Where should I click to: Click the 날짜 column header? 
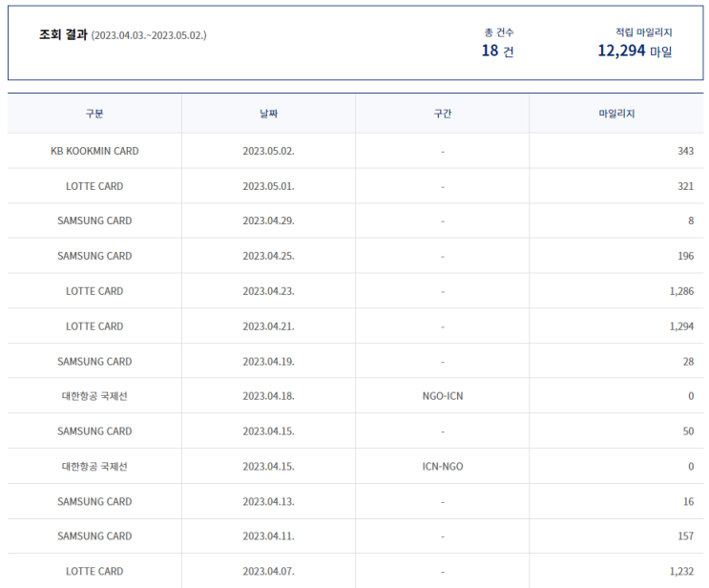268,114
